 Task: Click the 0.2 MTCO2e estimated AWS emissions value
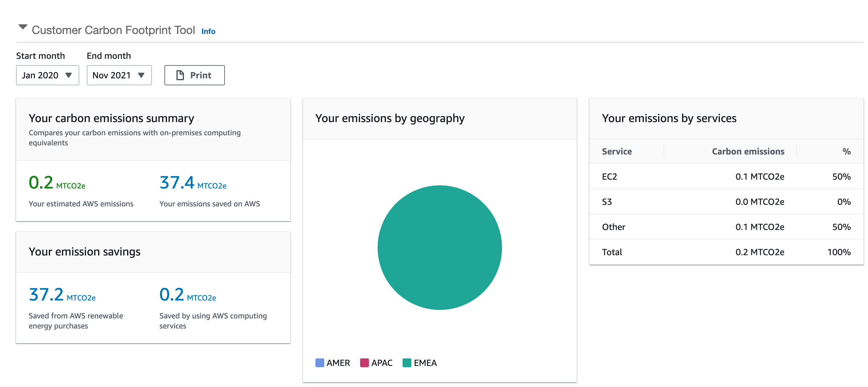[57, 183]
